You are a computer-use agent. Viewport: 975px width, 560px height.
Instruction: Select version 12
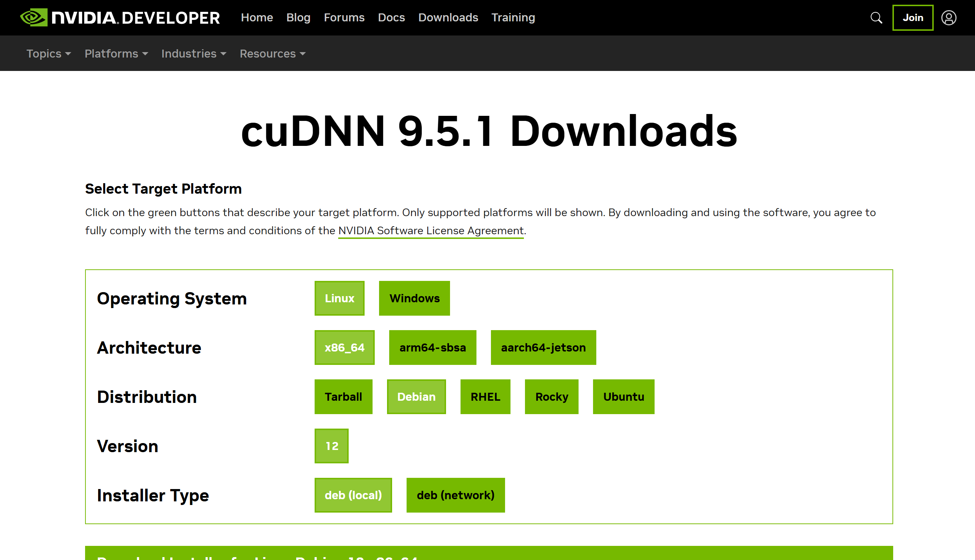click(331, 446)
